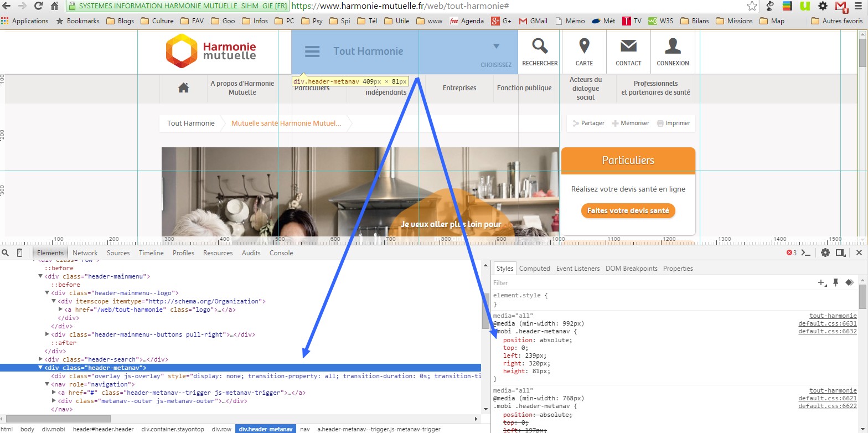
Task: Click the browser address bar URL
Action: click(x=399, y=6)
